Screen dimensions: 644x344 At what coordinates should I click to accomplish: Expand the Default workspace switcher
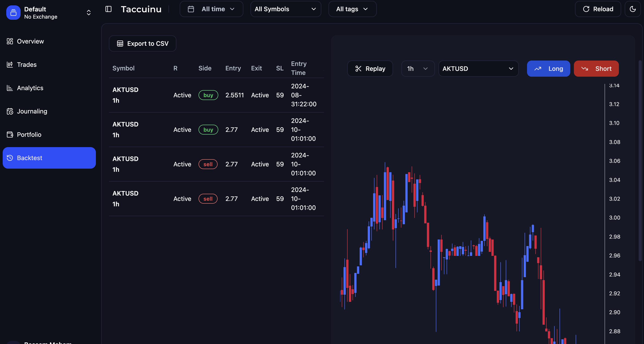tap(89, 13)
